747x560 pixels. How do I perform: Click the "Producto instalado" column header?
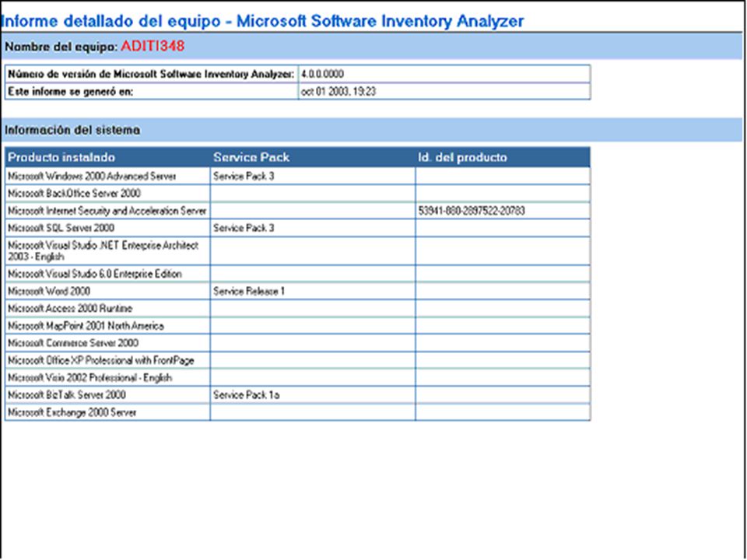pos(61,158)
